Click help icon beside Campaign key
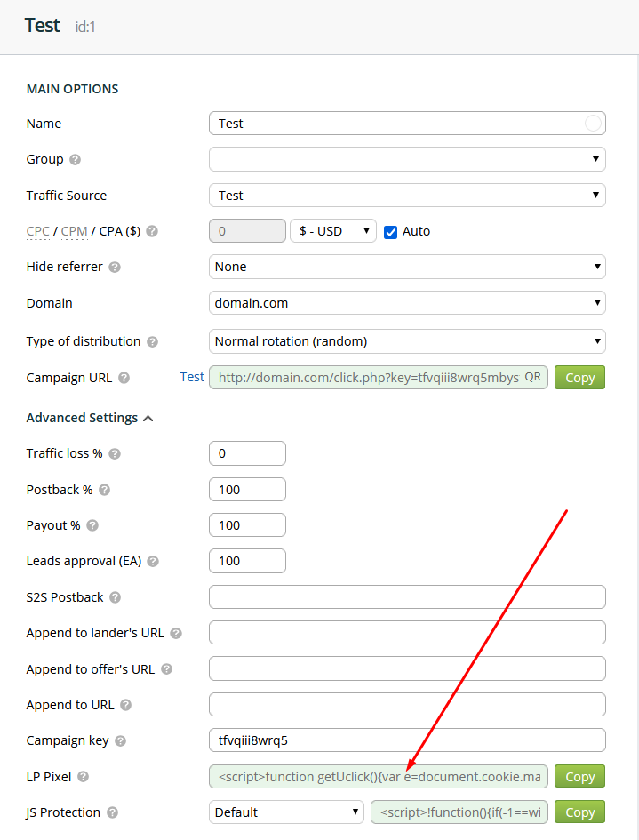Viewport: 639px width, 840px height. tap(121, 741)
